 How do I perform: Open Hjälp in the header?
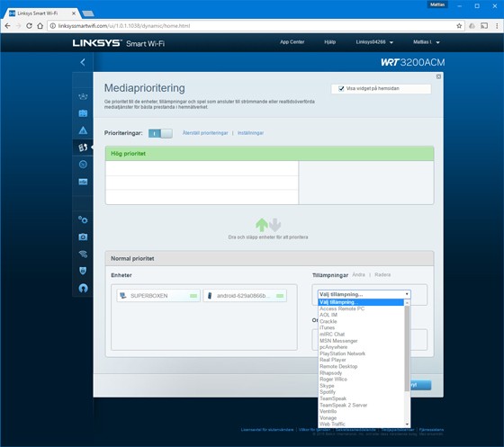tap(329, 41)
